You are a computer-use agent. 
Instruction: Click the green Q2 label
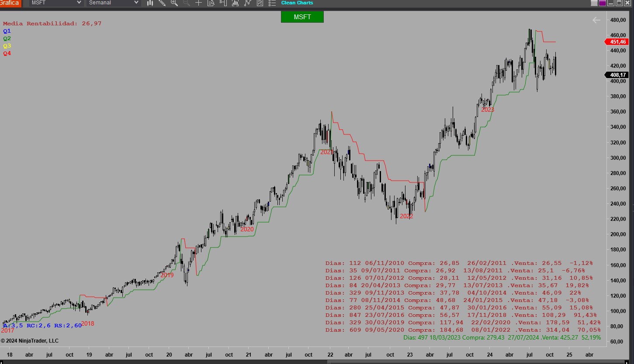(x=7, y=38)
